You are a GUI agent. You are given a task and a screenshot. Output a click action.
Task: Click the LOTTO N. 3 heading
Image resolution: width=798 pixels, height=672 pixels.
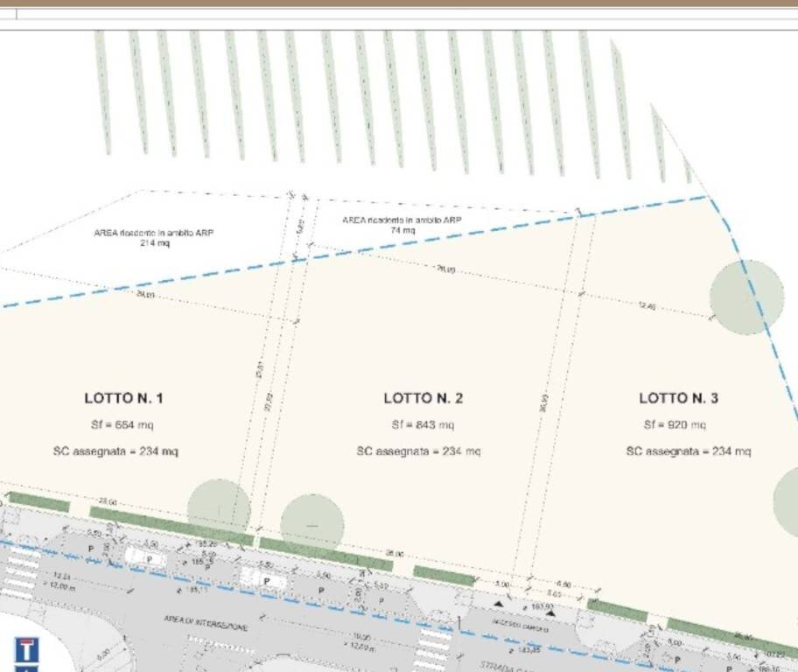tap(679, 398)
